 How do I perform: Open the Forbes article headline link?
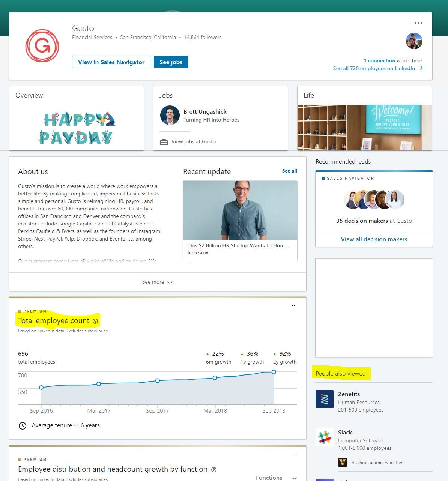238,245
